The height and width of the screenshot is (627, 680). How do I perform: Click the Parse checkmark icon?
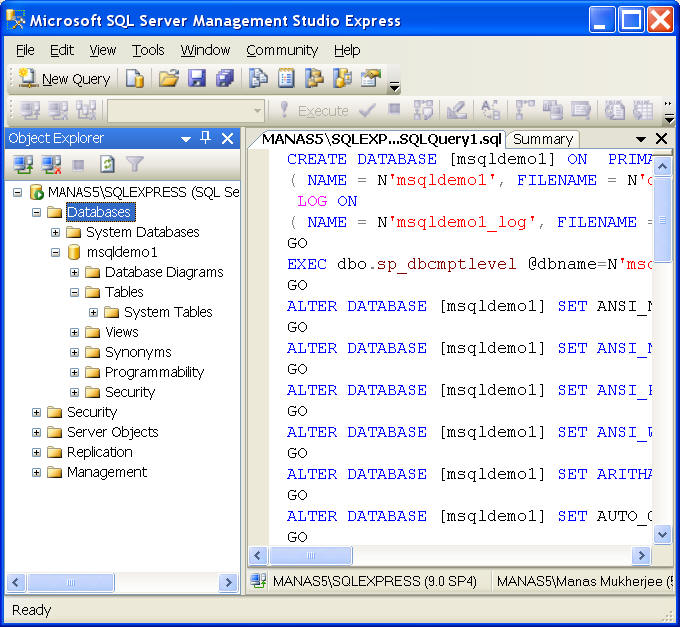tap(367, 111)
